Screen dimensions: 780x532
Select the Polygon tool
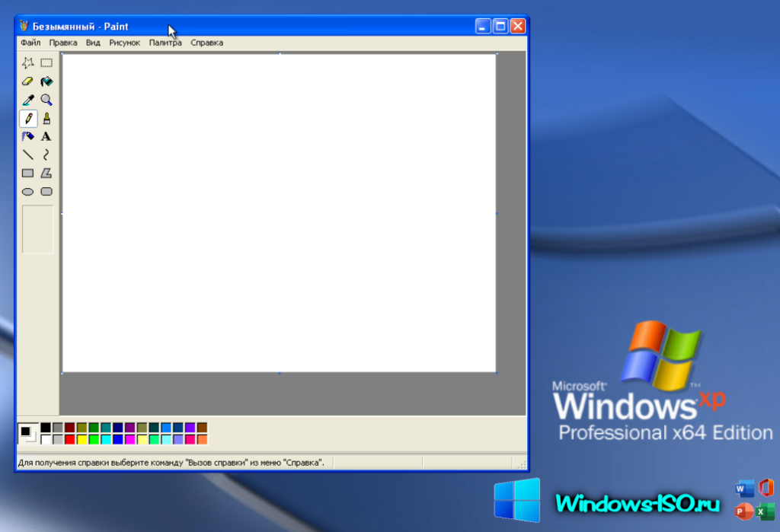point(46,173)
